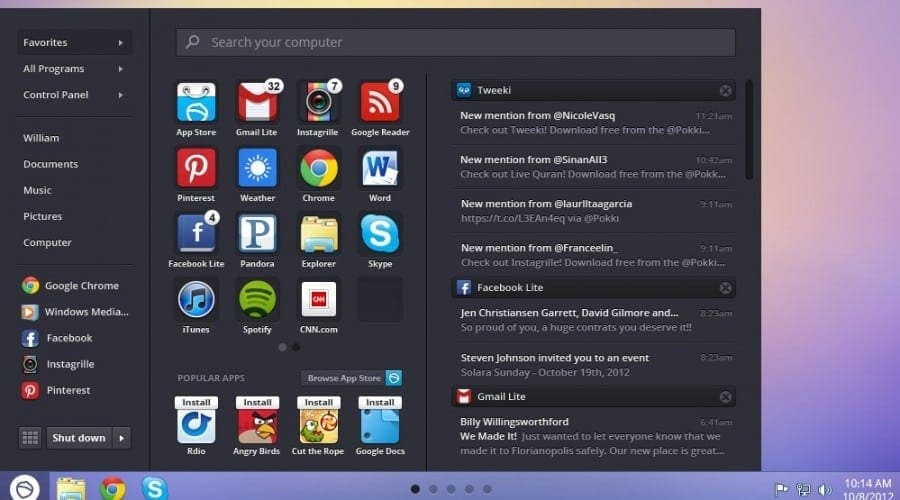900x500 pixels.
Task: Open Windows Media in the left sidebar
Action: pyautogui.click(x=75, y=312)
